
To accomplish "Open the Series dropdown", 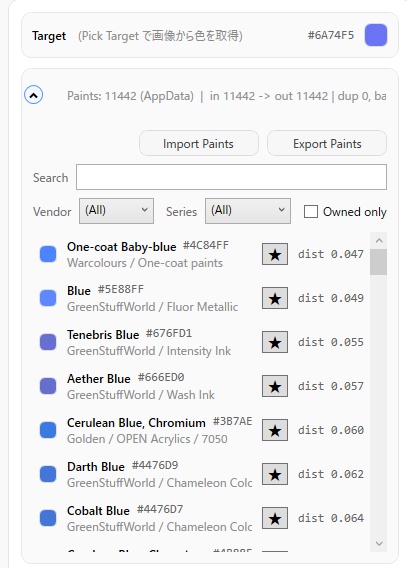I will point(248,211).
